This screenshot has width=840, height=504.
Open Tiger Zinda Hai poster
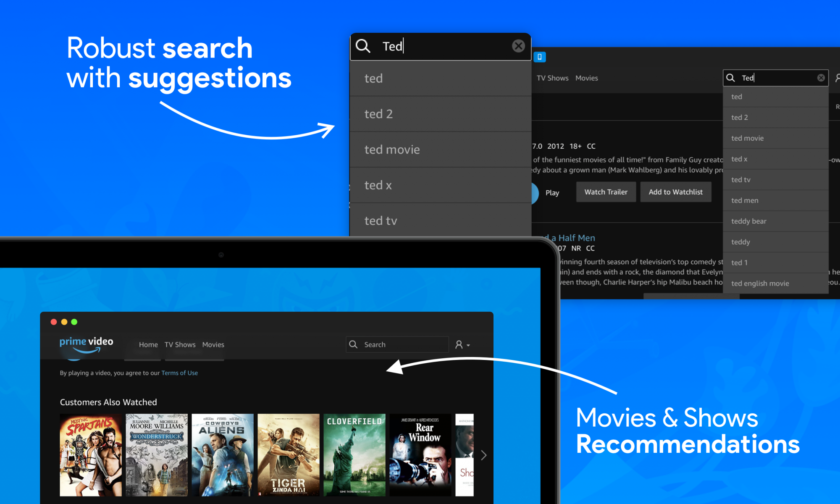[x=289, y=455]
